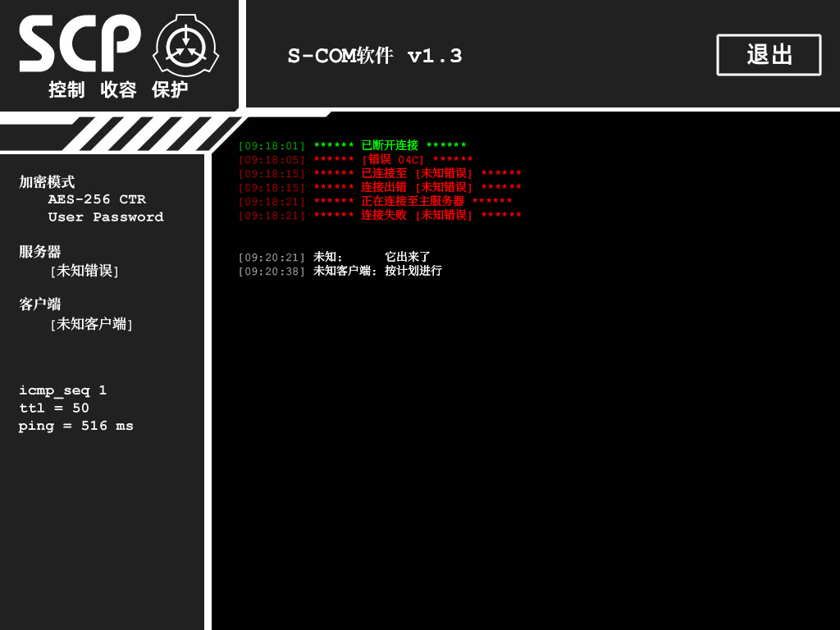Click the [09:20:21] timestamp
840x630 pixels.
click(272, 257)
